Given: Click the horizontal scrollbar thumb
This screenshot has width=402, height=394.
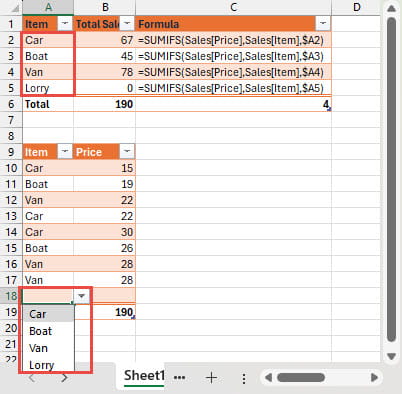Looking at the screenshot, I should coord(301,377).
